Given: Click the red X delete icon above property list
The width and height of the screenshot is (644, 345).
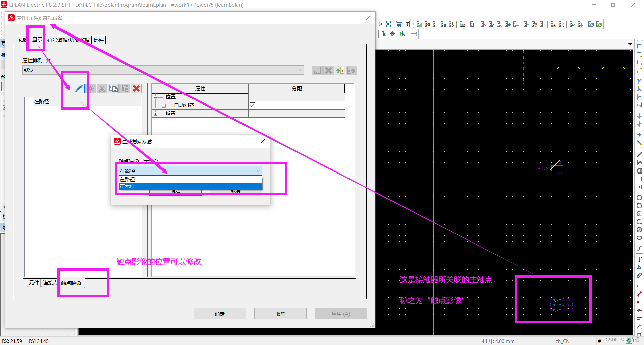Looking at the screenshot, I should point(136,88).
